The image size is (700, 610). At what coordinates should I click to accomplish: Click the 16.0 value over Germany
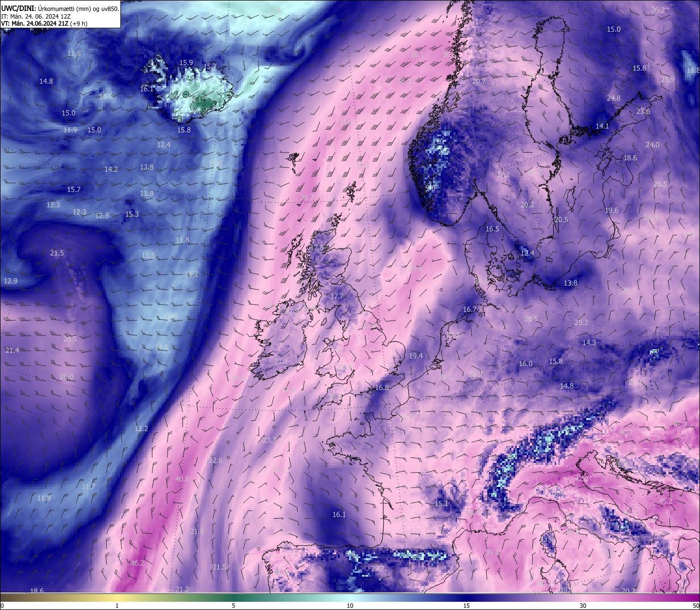[x=526, y=364]
